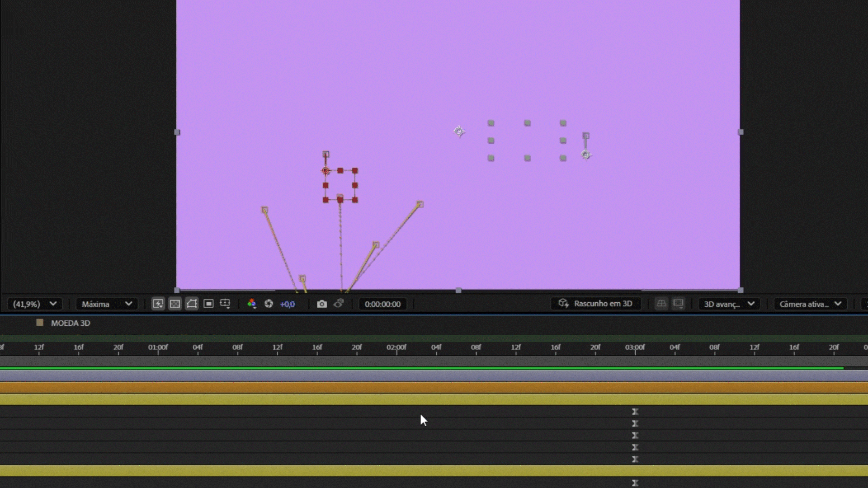
Task: Open the magnification ratio dropdown (41,9%)
Action: click(x=34, y=304)
